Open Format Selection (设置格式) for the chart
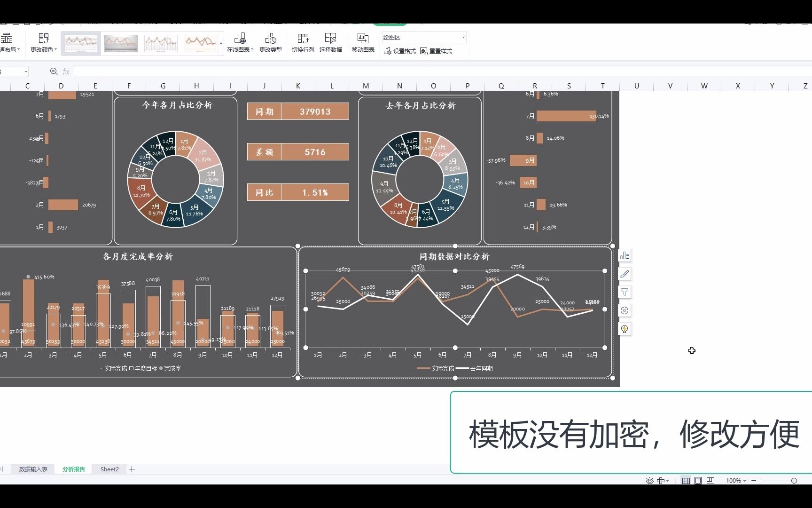 [x=400, y=51]
